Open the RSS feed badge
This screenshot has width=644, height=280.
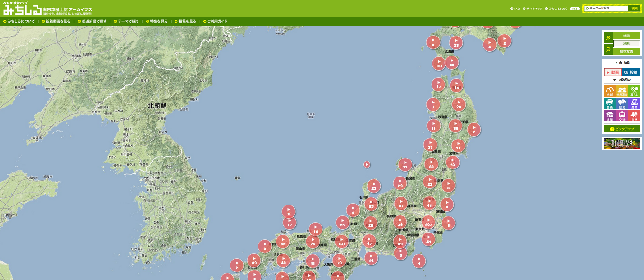click(x=574, y=9)
